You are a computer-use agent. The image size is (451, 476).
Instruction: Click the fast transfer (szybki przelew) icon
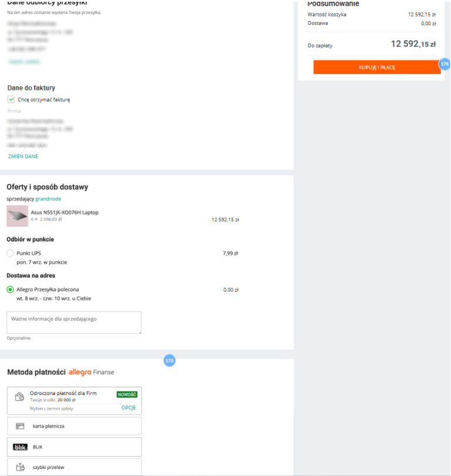(21, 467)
